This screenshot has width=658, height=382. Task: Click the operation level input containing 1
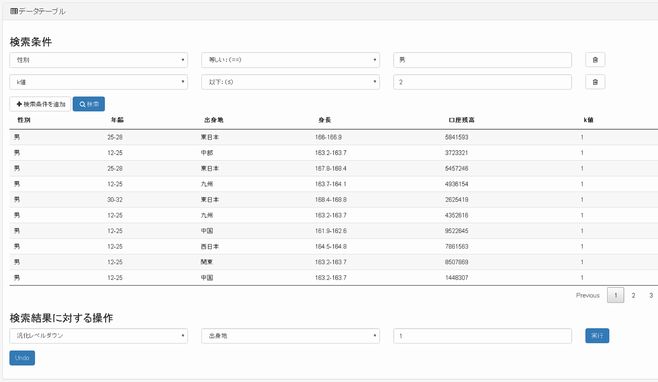pyautogui.click(x=482, y=336)
